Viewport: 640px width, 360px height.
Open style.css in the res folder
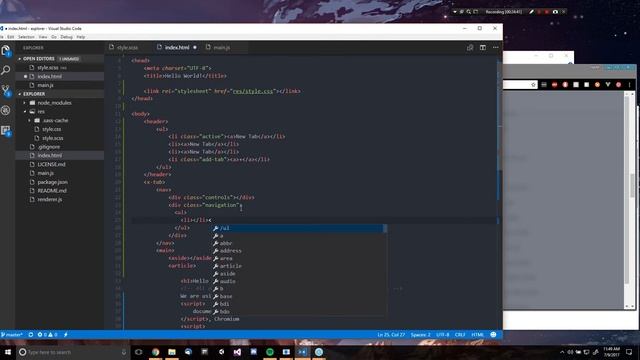[x=51, y=129]
